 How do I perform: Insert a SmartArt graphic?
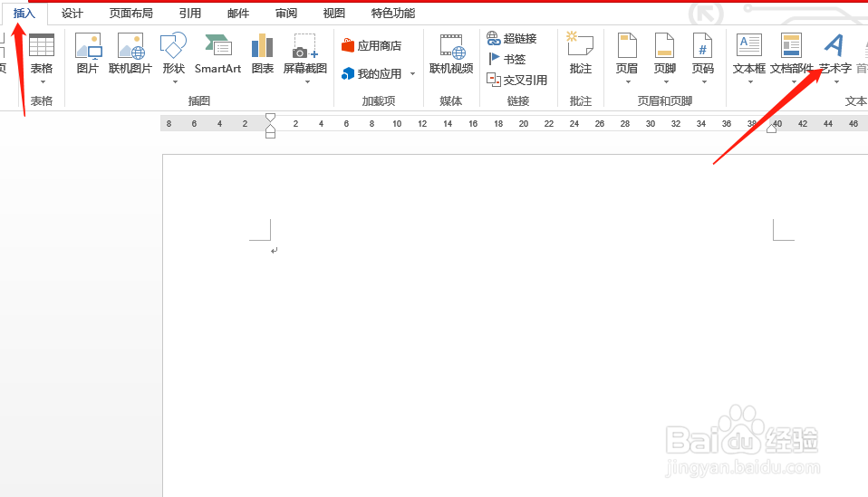click(x=217, y=53)
